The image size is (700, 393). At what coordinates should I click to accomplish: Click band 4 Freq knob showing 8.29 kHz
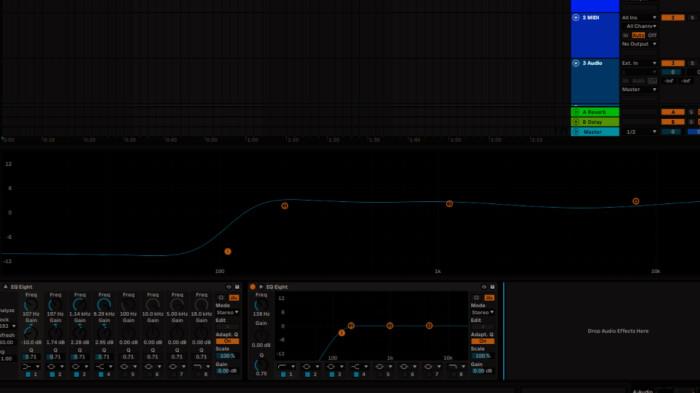click(x=104, y=305)
